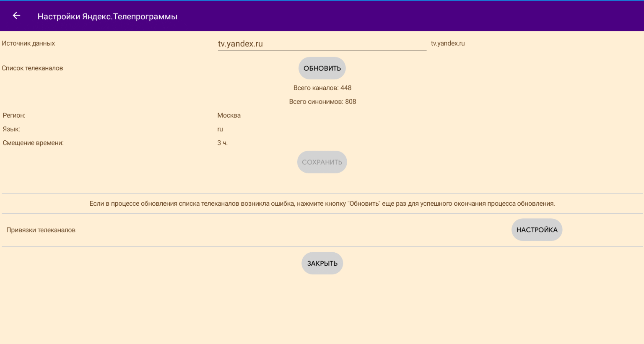The width and height of the screenshot is (644, 344).
Task: Click the Регион: label
Action: [14, 116]
